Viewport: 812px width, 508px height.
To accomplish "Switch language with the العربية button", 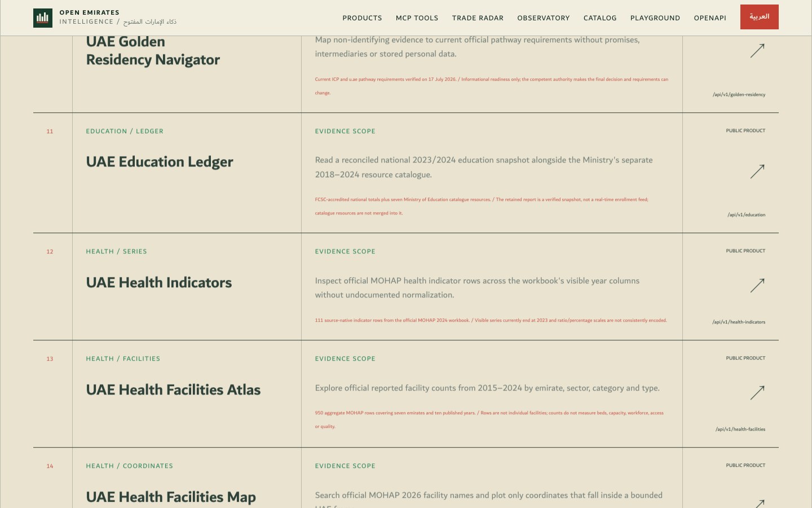I will (x=759, y=17).
